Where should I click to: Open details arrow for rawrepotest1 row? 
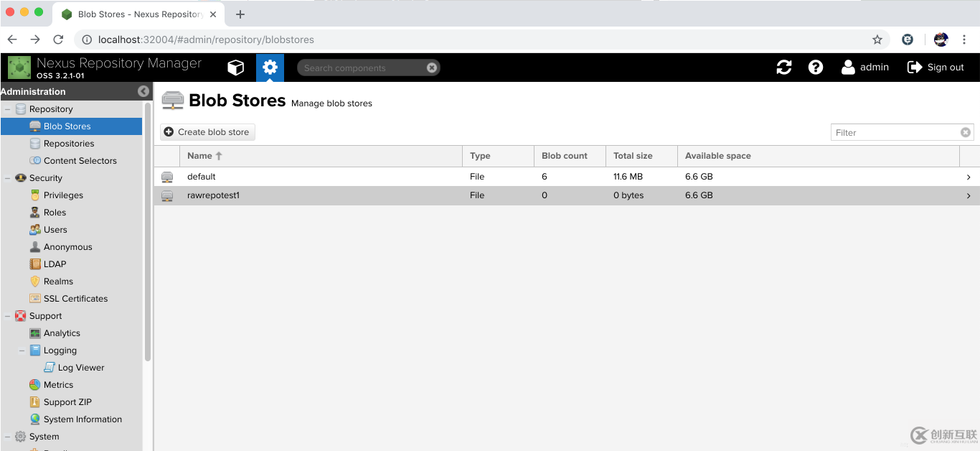[x=969, y=195]
